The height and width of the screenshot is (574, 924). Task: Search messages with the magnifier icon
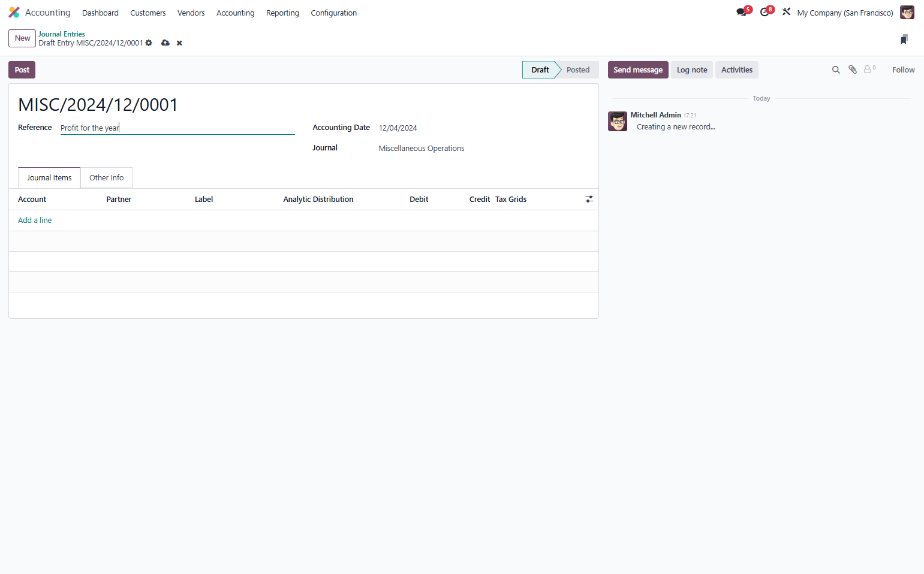point(836,70)
